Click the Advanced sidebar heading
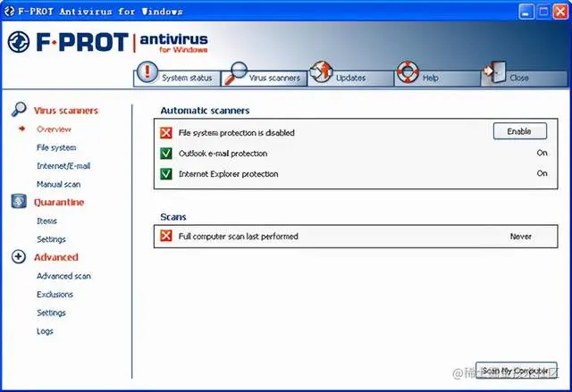Image resolution: width=572 pixels, height=392 pixels. pyautogui.click(x=55, y=257)
